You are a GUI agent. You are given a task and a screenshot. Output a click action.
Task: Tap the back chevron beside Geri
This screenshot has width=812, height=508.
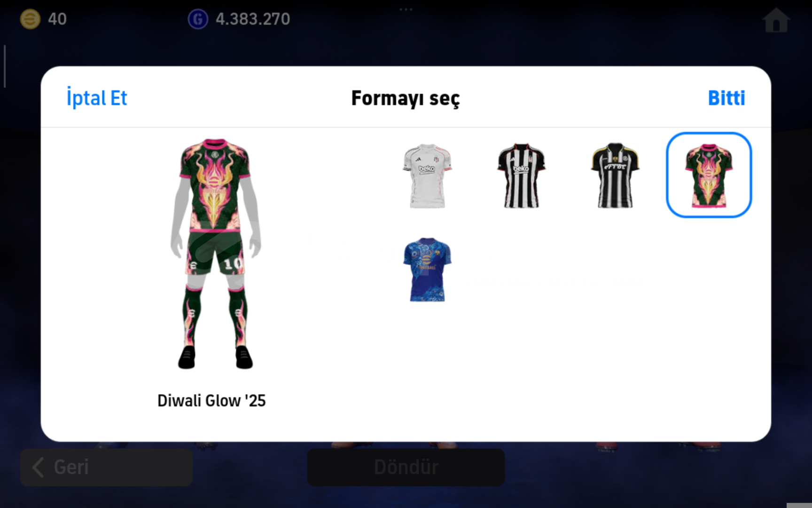tap(38, 467)
